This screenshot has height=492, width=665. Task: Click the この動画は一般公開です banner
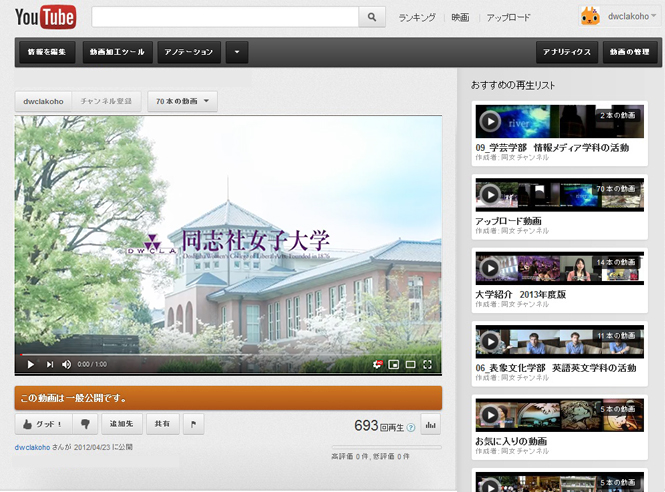tap(228, 398)
